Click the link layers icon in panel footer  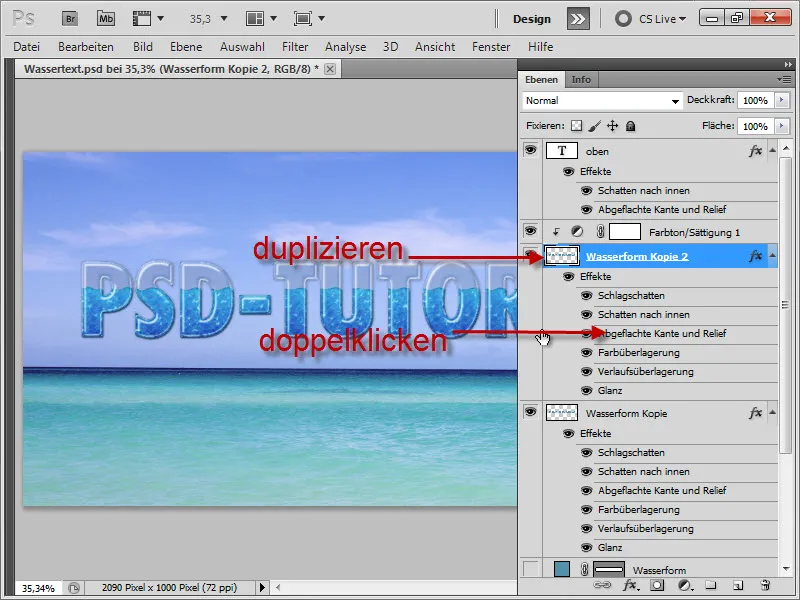602,585
